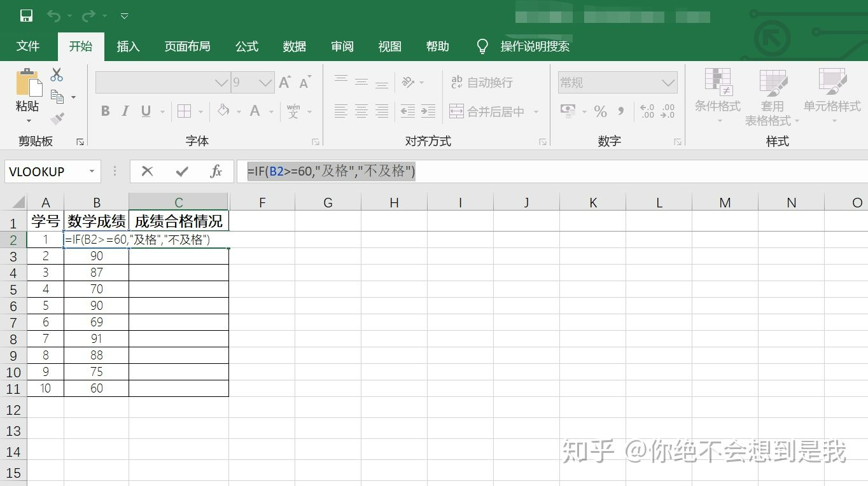The width and height of the screenshot is (868, 486).
Task: Switch to the 页面布局 ribbon tab
Action: tap(187, 46)
